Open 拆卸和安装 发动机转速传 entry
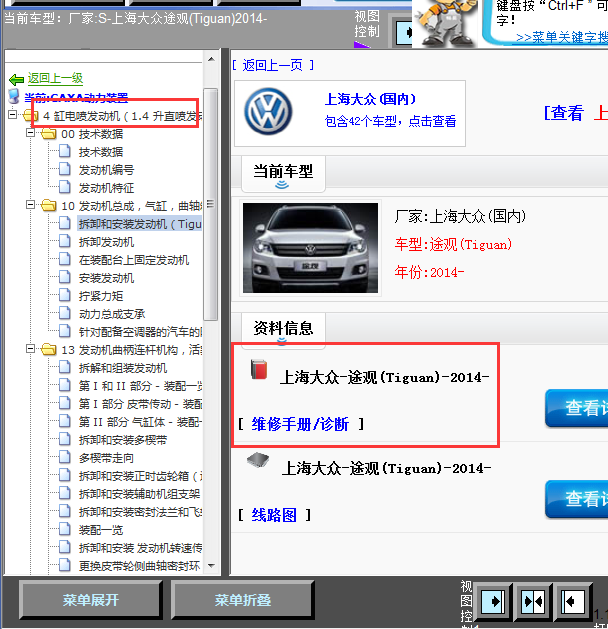Image resolution: width=608 pixels, height=629 pixels. (x=140, y=548)
